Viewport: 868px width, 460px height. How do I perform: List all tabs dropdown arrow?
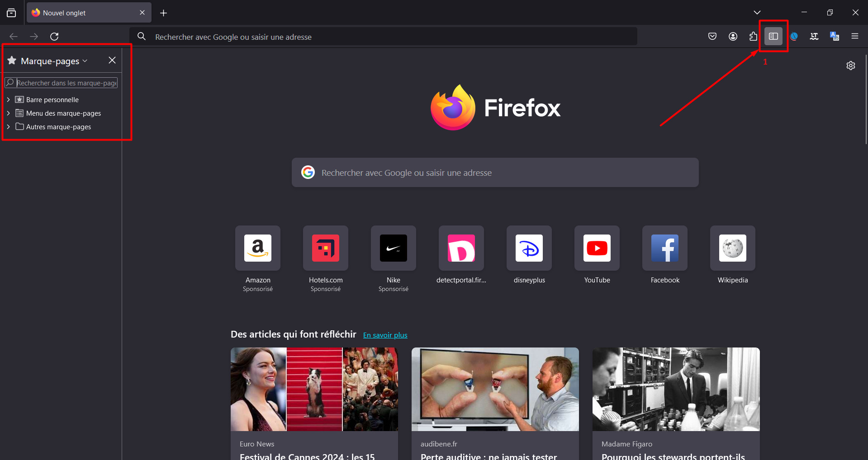click(757, 13)
